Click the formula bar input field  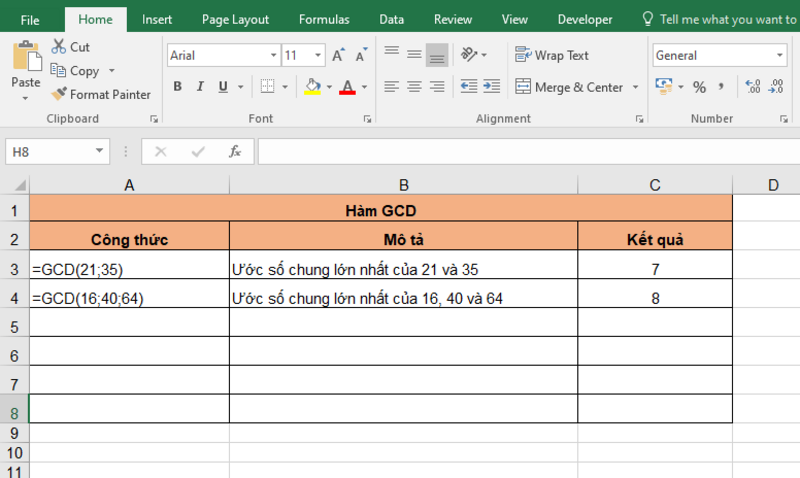pos(529,152)
